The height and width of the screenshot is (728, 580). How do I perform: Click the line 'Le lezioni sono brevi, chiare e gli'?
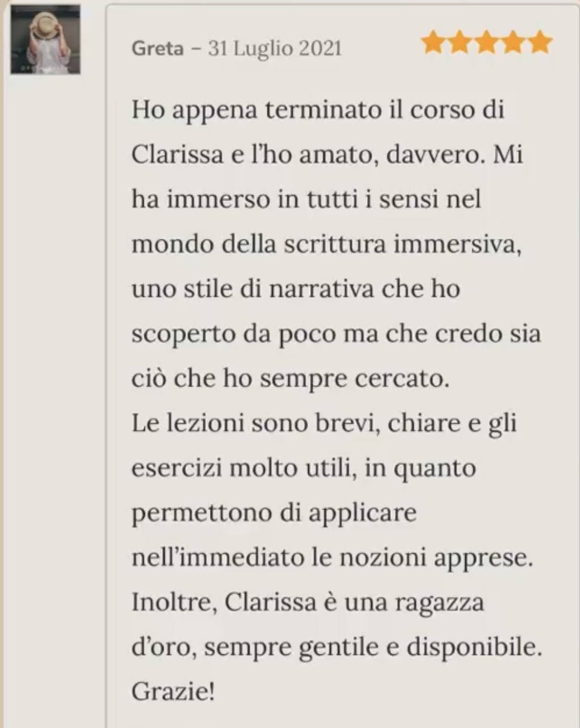[324, 424]
